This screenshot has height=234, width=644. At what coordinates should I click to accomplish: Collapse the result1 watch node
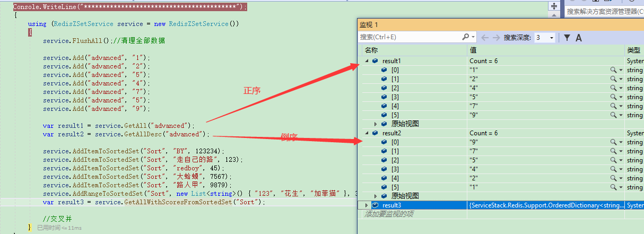point(367,61)
